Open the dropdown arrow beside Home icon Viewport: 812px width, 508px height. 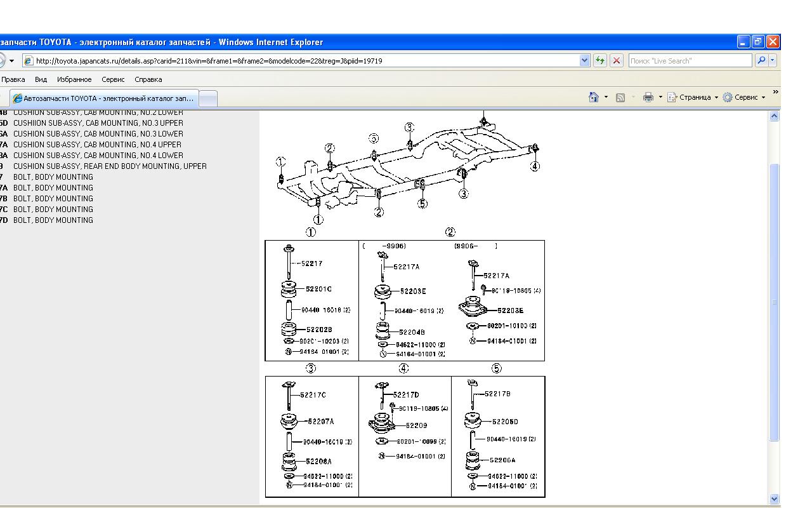pyautogui.click(x=606, y=97)
